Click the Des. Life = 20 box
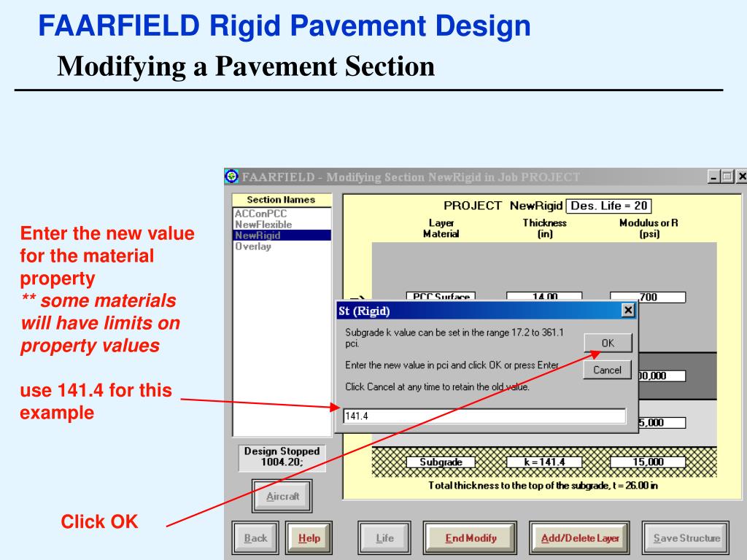747x560 pixels. pos(608,206)
